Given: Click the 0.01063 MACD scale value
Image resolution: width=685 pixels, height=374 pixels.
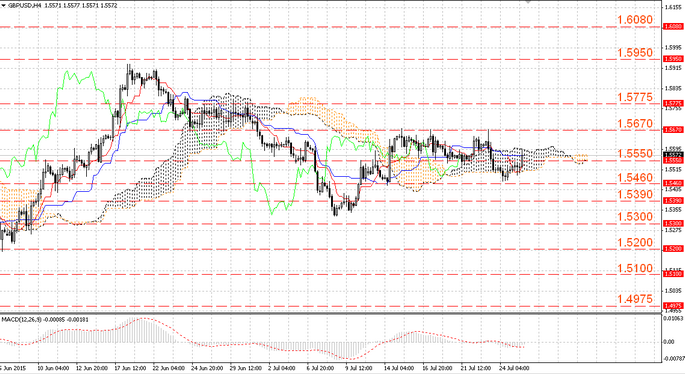Looking at the screenshot, I should (673, 319).
